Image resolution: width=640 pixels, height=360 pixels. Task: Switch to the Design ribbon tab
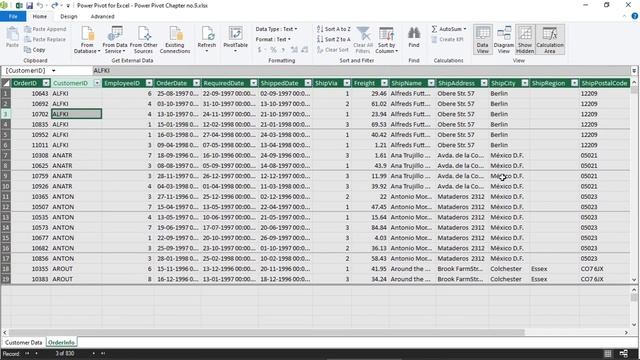[69, 16]
